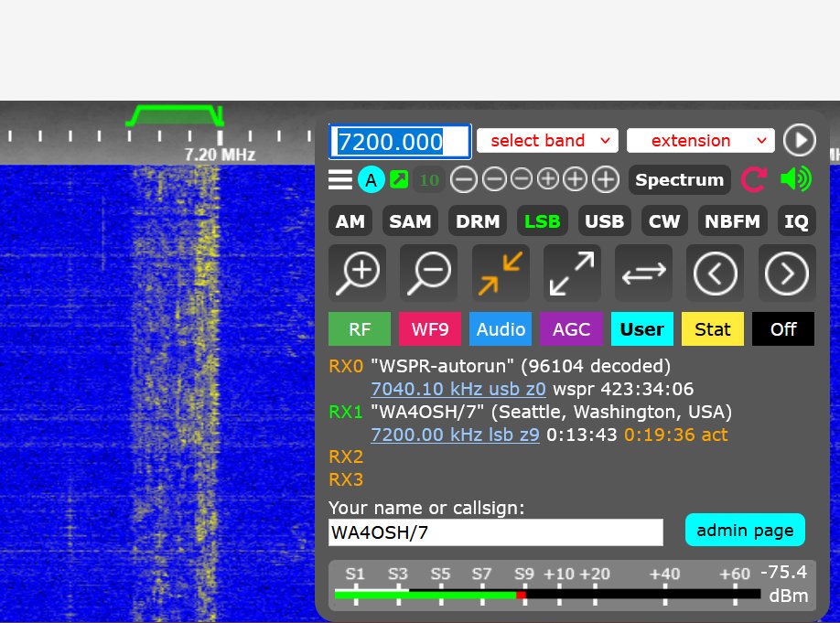Viewport: 840px width, 623px height.
Task: Page the waterfall left with the chevron
Action: click(x=715, y=274)
